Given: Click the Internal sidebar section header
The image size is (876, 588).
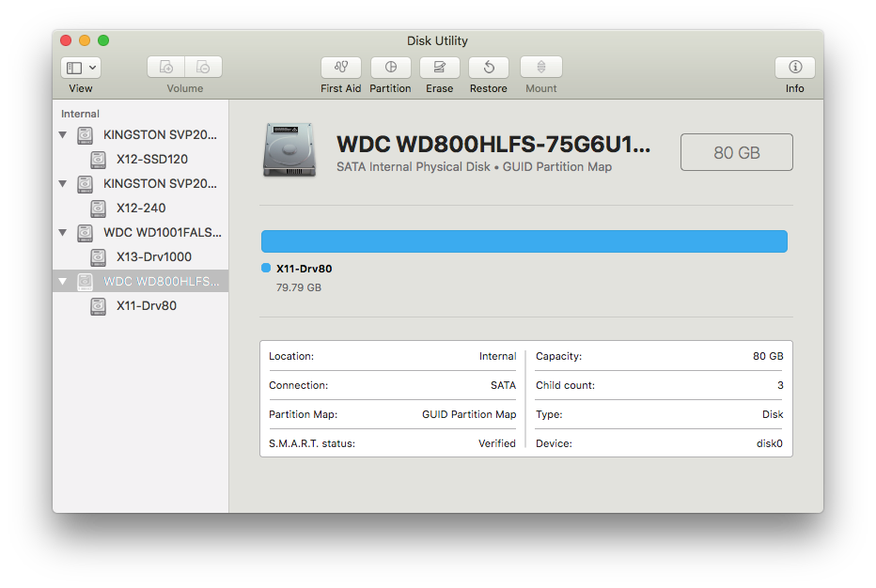Looking at the screenshot, I should pos(80,114).
